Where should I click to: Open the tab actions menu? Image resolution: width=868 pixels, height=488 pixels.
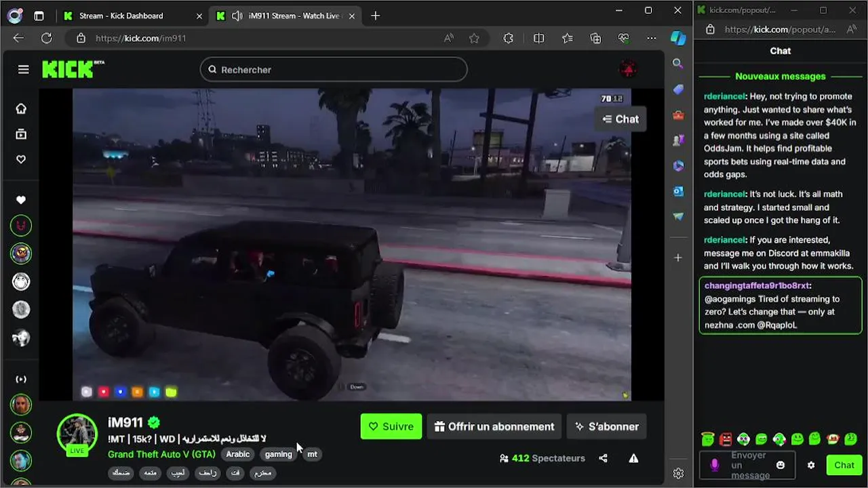coord(39,16)
